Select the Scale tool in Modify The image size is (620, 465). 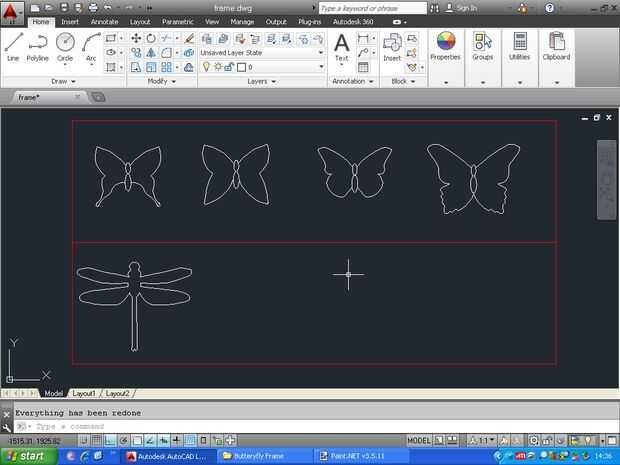151,67
